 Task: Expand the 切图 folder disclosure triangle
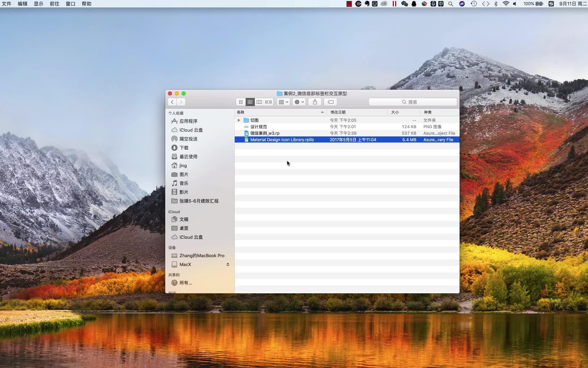coord(239,120)
